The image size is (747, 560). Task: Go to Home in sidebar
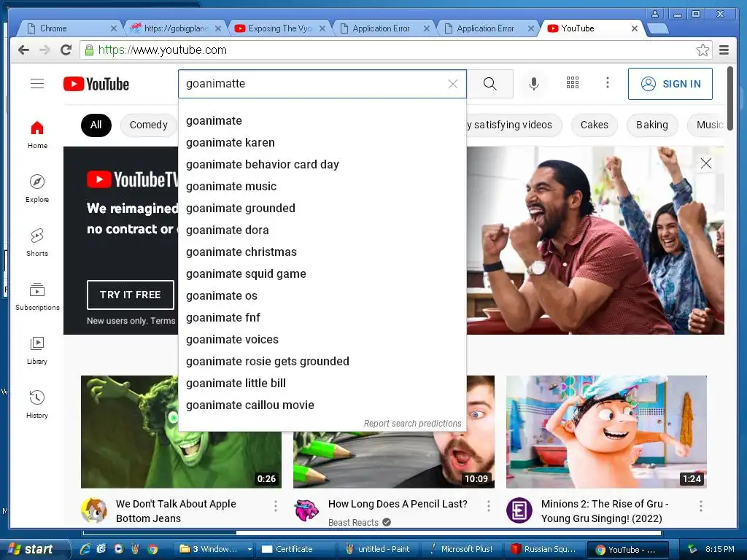37,135
